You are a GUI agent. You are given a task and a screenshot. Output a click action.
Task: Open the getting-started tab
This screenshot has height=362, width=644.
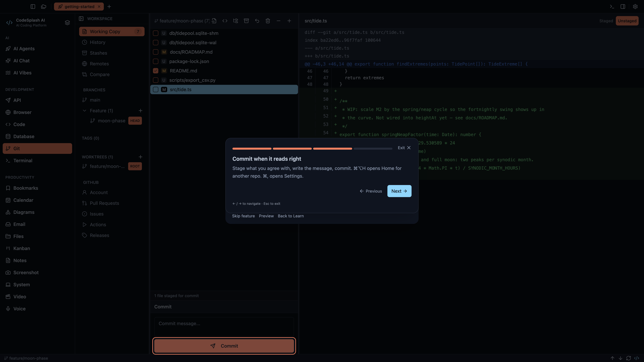coord(79,7)
